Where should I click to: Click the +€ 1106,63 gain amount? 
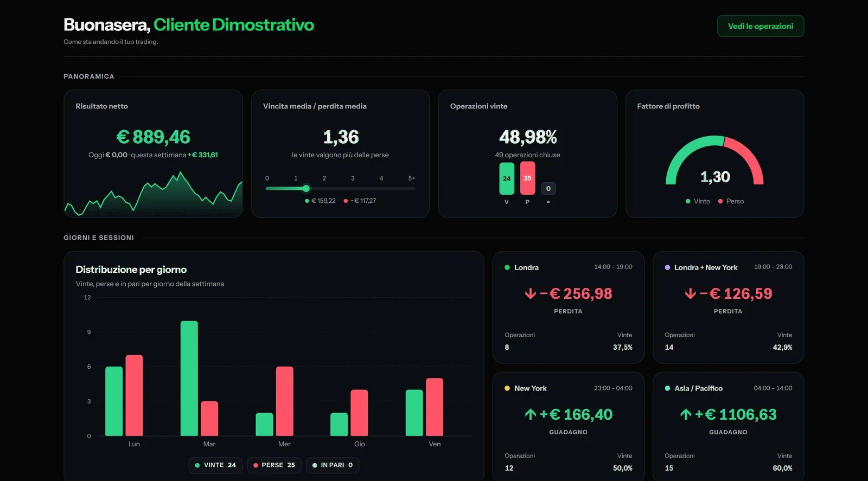(736, 415)
